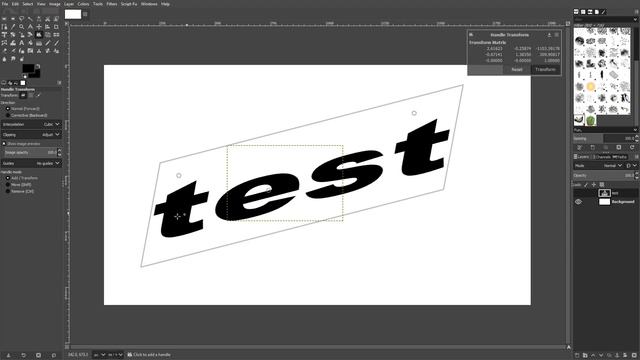Viewport: 640px width, 360px height.
Task: Click the foreground color swatch
Action: (28, 68)
